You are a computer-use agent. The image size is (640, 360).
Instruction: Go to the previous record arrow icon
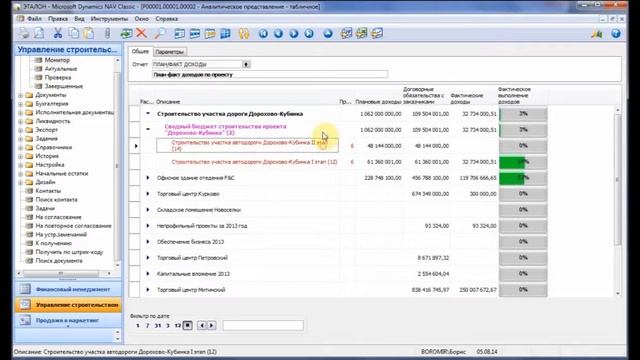pyautogui.click(x=278, y=33)
